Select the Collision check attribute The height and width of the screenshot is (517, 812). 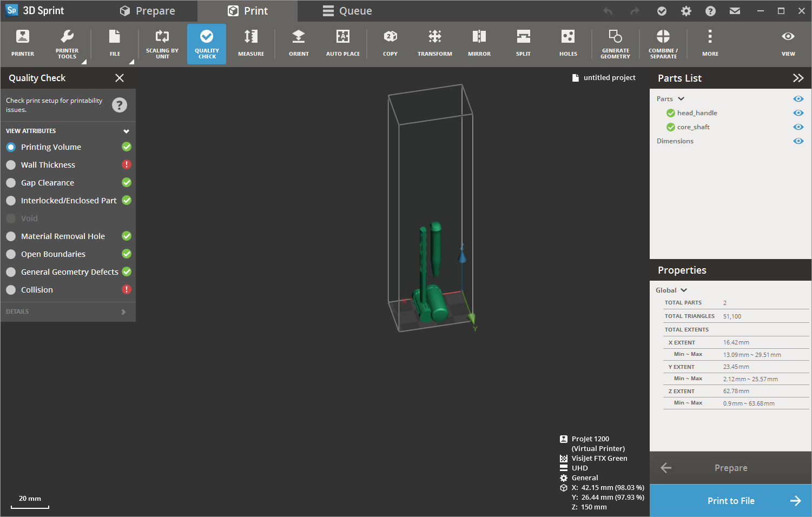[36, 289]
